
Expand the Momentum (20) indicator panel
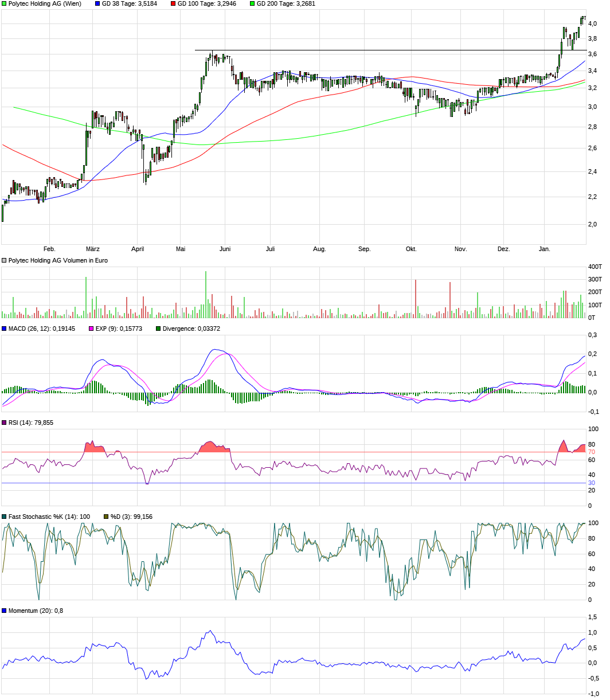click(x=4, y=610)
